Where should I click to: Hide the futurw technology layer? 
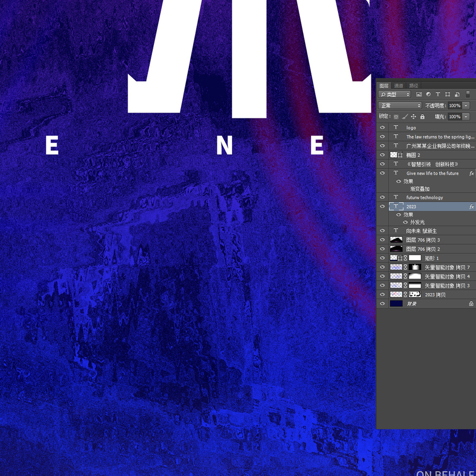point(382,197)
